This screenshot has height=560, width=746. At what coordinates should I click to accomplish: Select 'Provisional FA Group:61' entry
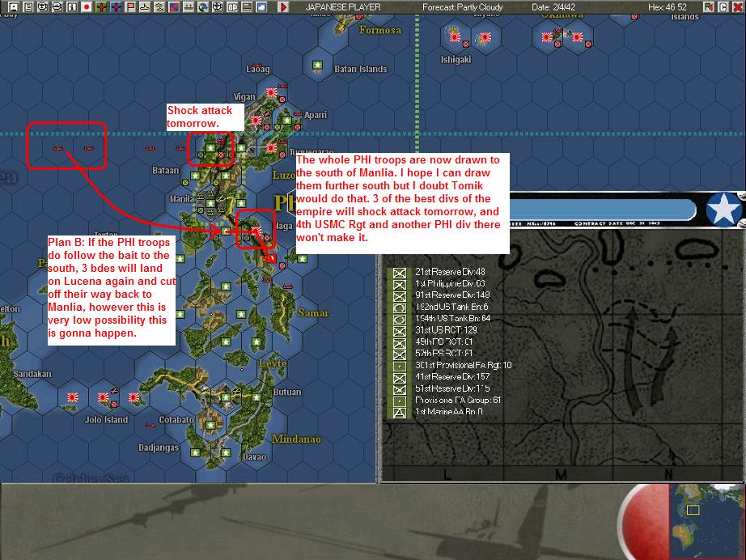coord(458,400)
